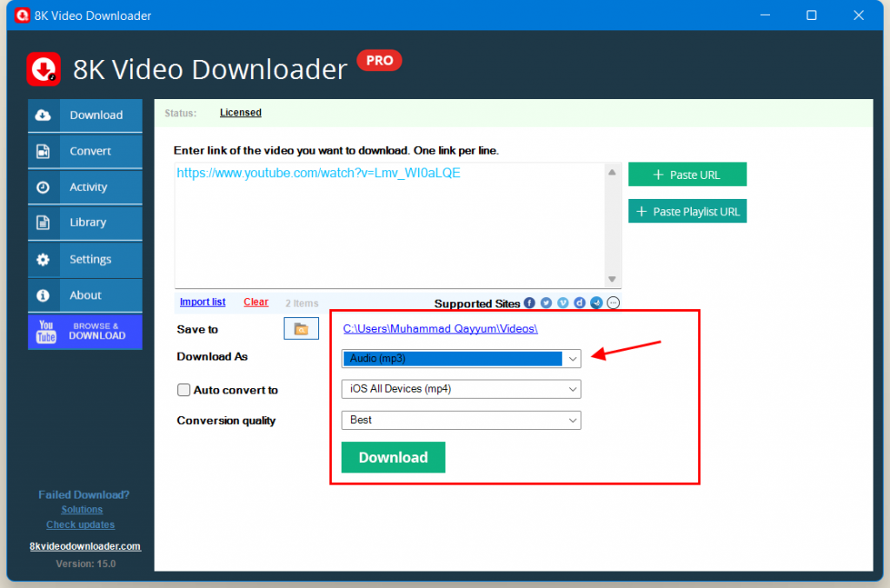Click the PRO badge next to title
Image resolution: width=890 pixels, height=588 pixels.
coord(379,60)
